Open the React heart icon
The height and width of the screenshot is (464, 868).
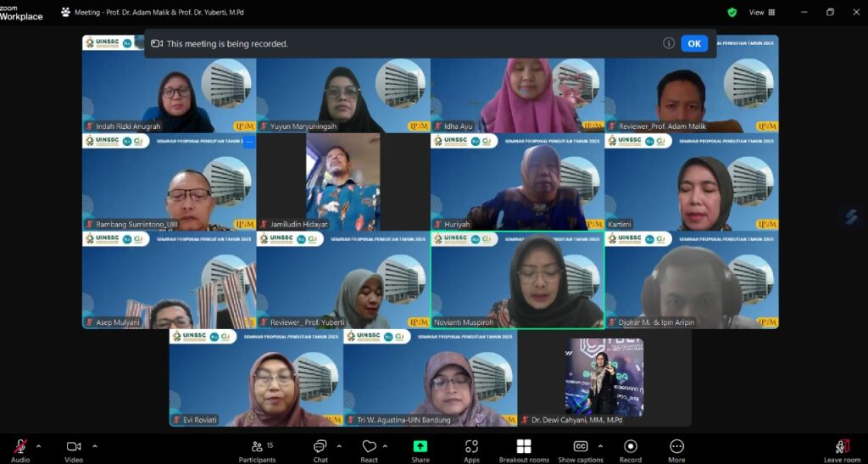(x=369, y=447)
